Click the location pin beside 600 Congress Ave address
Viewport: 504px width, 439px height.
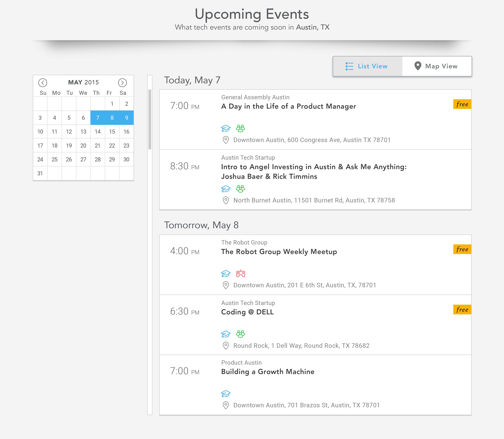tap(226, 140)
